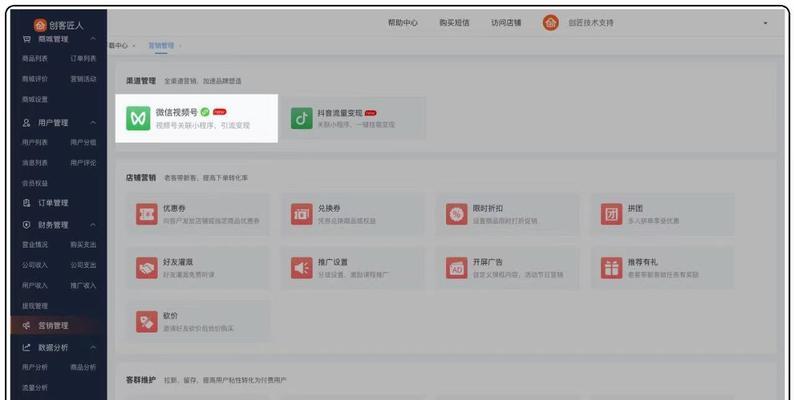Go to 营销活动 in sidebar
794x400 pixels.
coord(83,79)
